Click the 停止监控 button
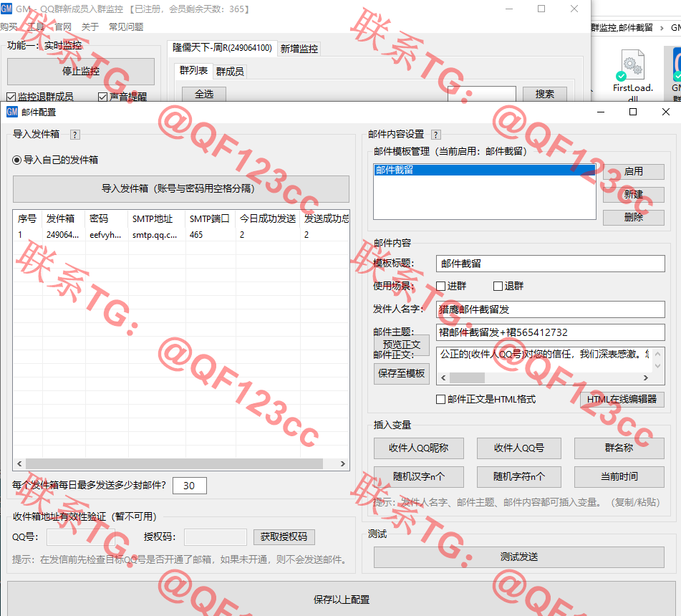 pyautogui.click(x=81, y=71)
